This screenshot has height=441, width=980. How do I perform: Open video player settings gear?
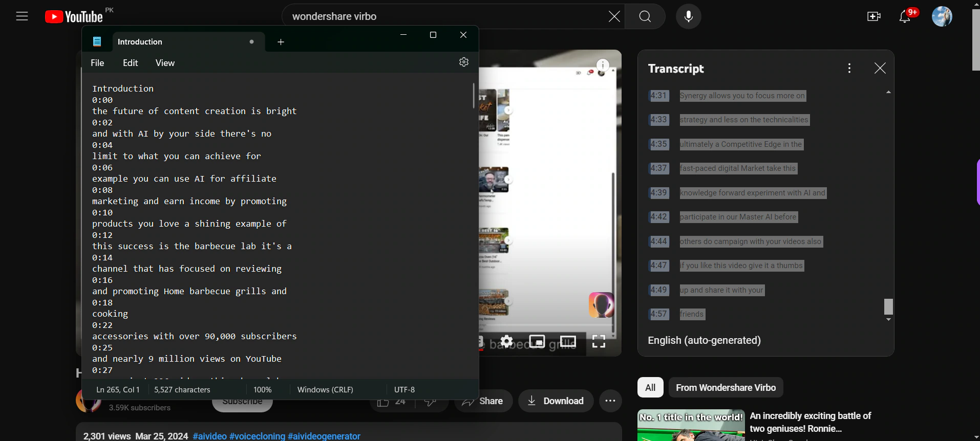click(506, 341)
